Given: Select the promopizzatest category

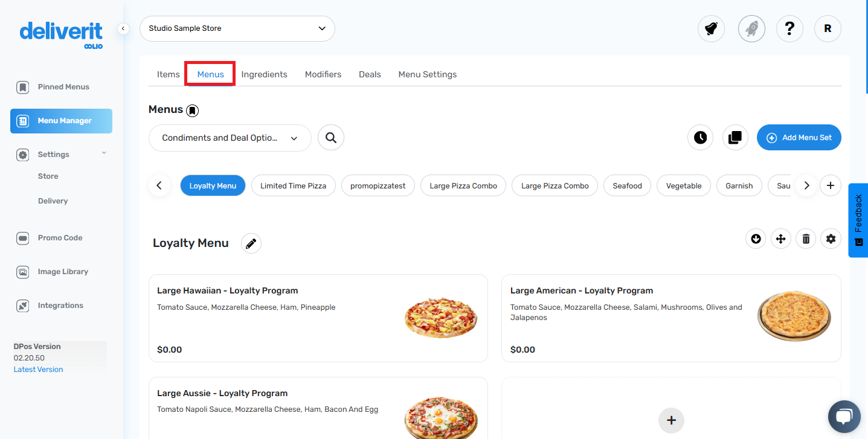Looking at the screenshot, I should click(x=378, y=186).
